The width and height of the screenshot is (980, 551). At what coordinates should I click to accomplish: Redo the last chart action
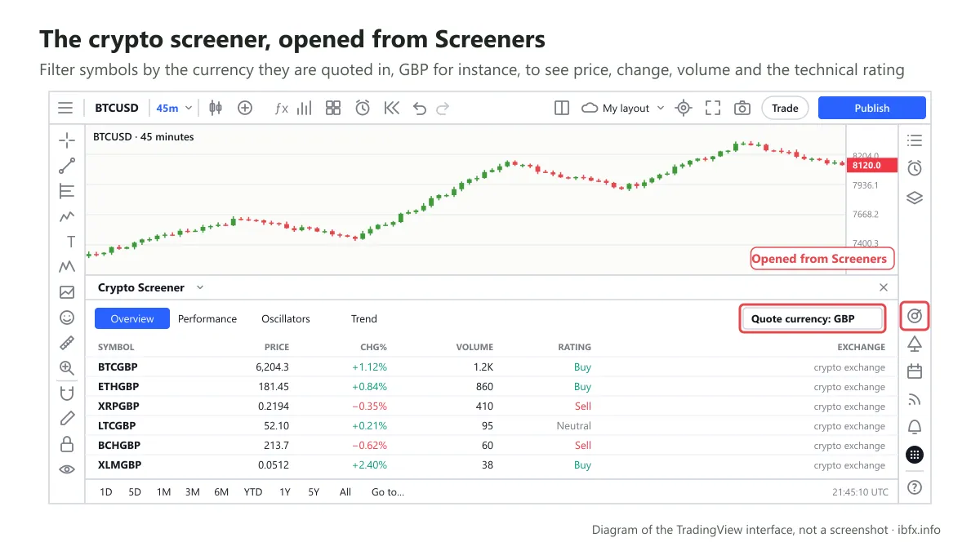click(x=443, y=108)
